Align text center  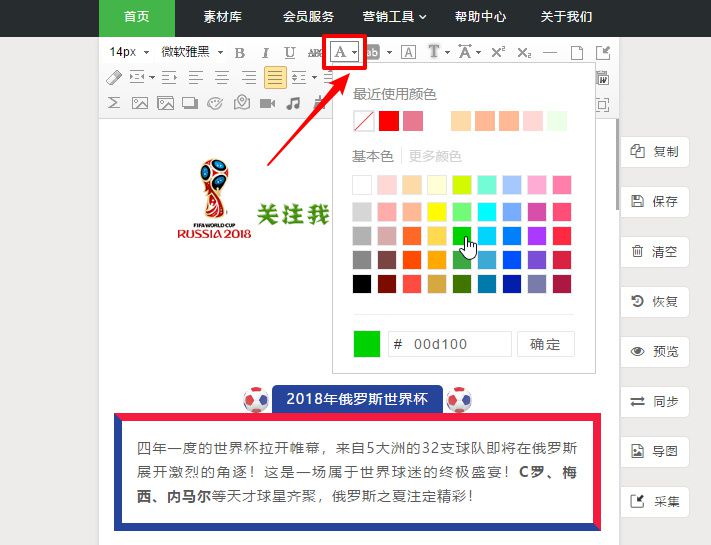(222, 78)
